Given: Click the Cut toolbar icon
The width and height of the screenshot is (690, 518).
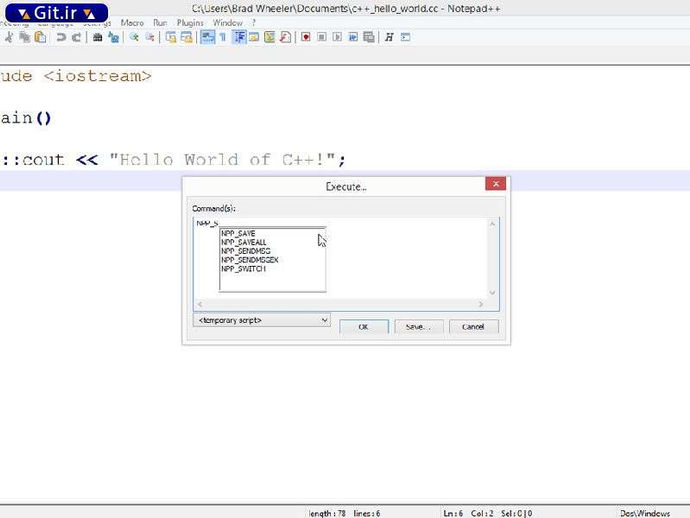Looking at the screenshot, I should click(x=8, y=37).
